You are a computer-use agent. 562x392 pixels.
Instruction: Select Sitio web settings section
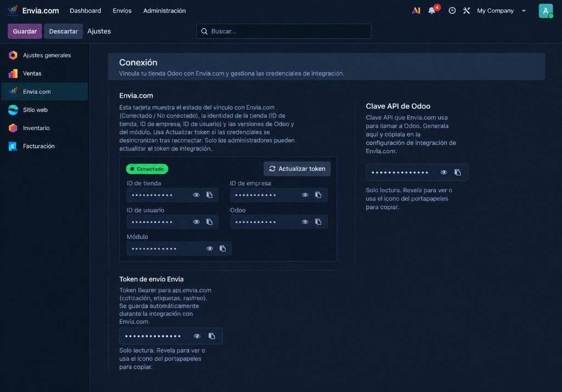44,110
